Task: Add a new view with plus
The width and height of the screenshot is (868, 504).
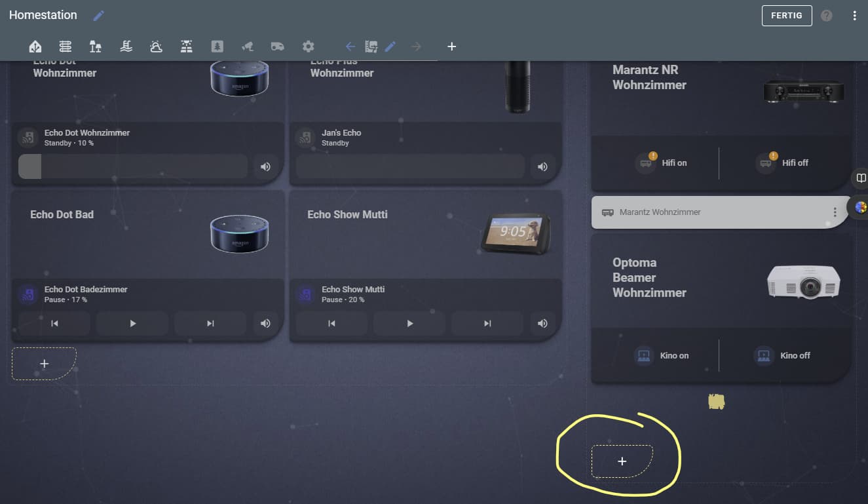Action: click(451, 47)
